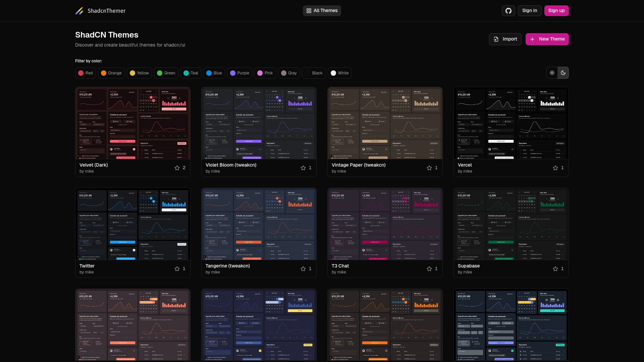Switch to dark mode moon icon

tap(563, 73)
